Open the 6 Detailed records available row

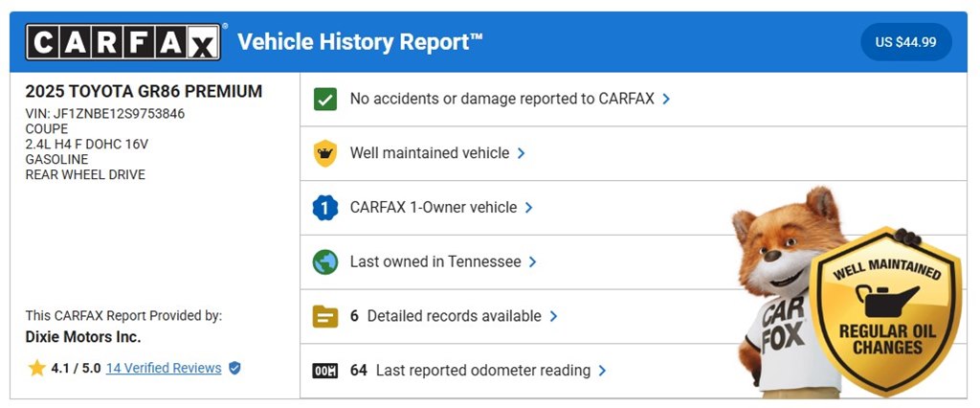click(x=634, y=316)
